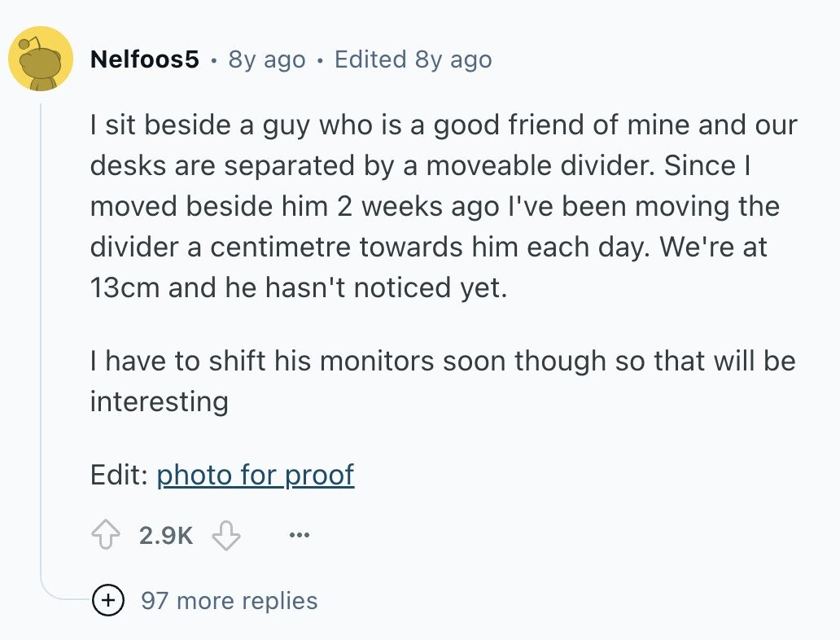Viewport: 840px width, 640px height.
Task: Click the "Edit:" label before the link
Action: [119, 474]
